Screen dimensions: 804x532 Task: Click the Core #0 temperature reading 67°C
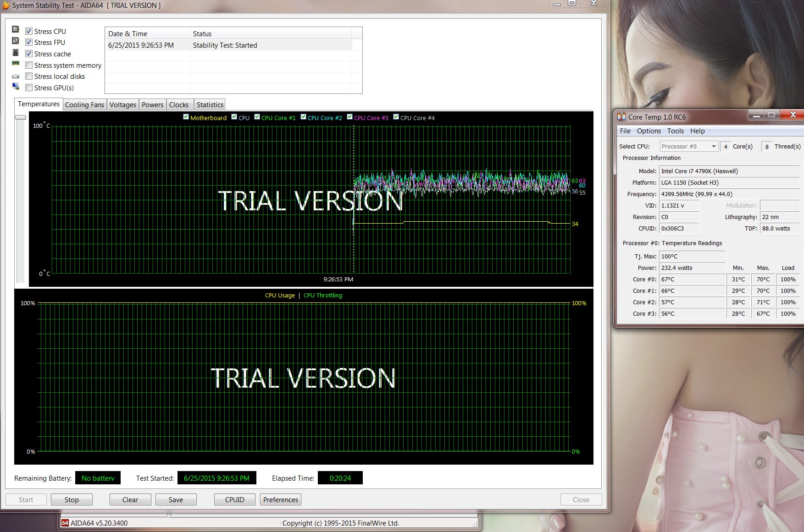click(692, 280)
